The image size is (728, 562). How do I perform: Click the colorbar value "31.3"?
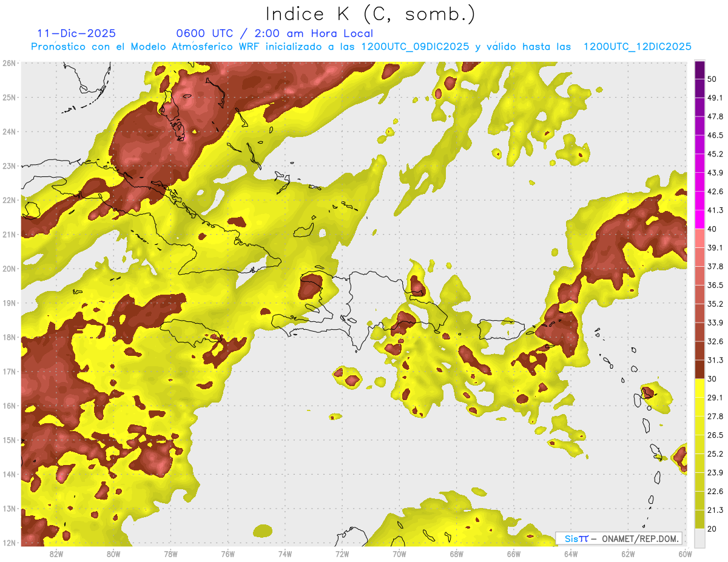point(715,360)
